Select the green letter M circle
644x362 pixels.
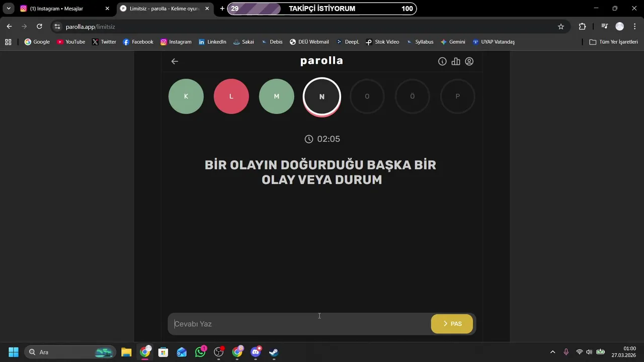[277, 97]
